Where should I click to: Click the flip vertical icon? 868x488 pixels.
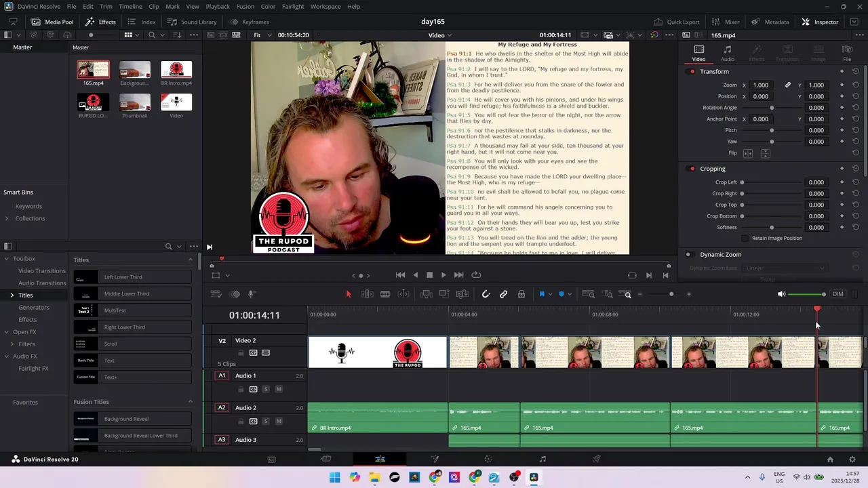tap(765, 153)
